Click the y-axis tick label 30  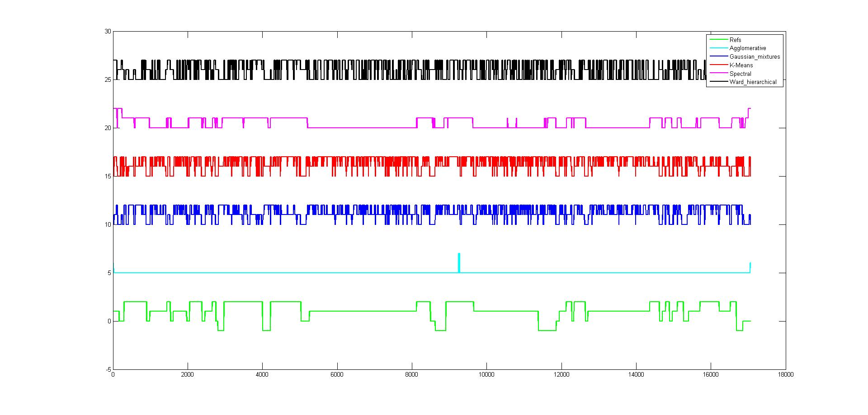point(108,32)
